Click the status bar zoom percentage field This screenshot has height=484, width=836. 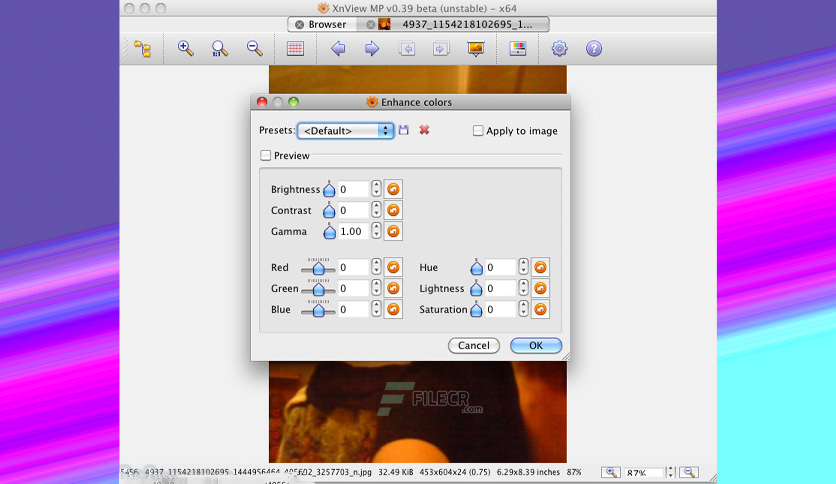[644, 473]
